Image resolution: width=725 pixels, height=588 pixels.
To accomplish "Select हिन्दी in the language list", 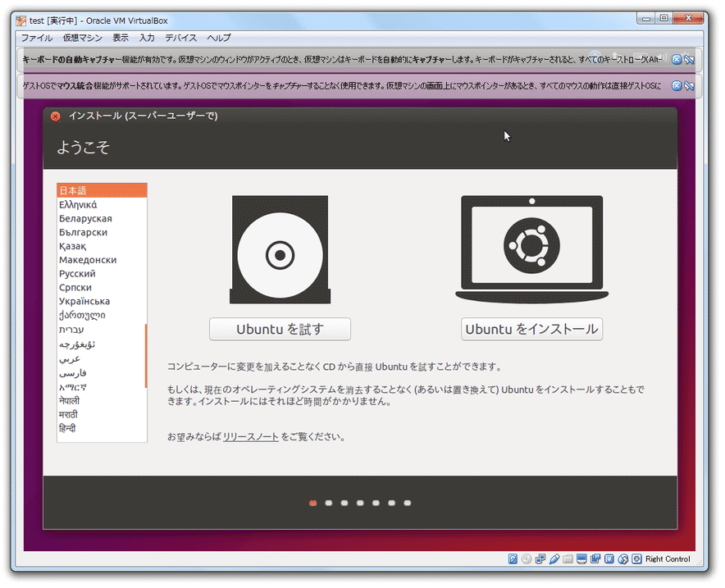I will coord(102,429).
